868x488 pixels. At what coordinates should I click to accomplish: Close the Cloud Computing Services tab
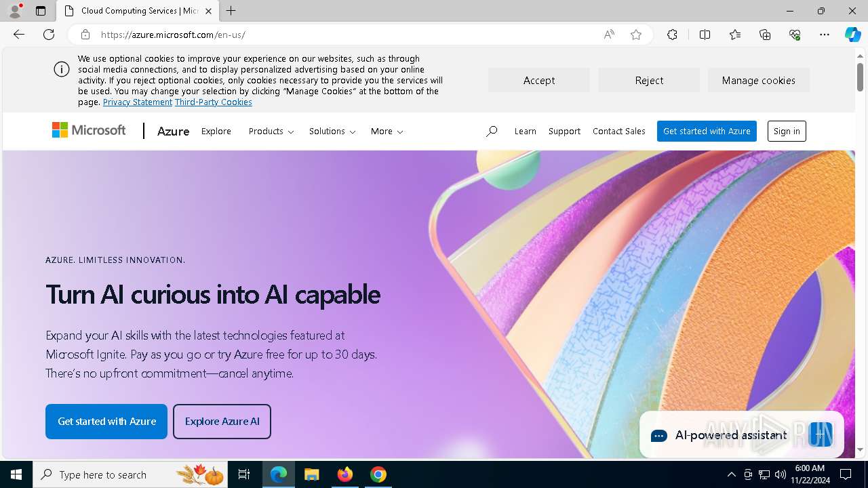(x=208, y=11)
